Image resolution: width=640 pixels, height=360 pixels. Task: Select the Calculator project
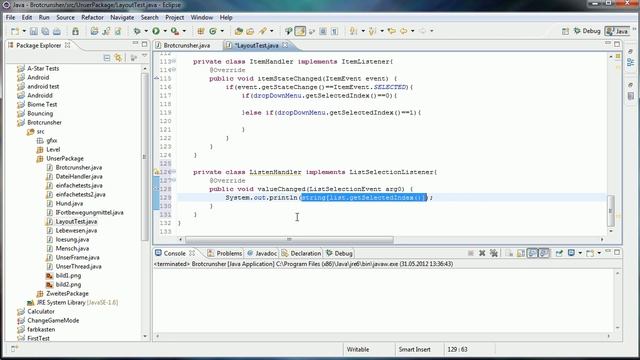click(41, 311)
